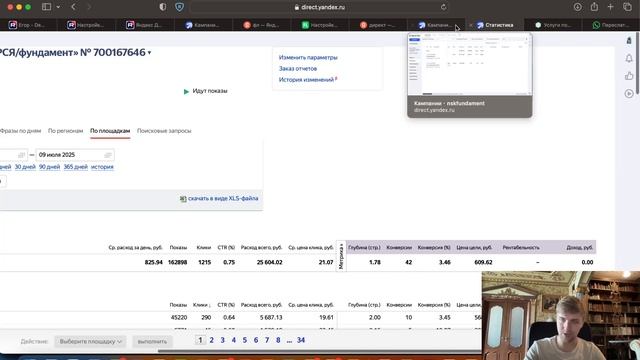Set period with the 90 дней link
Image resolution: width=640 pixels, height=360 pixels.
coord(49,167)
